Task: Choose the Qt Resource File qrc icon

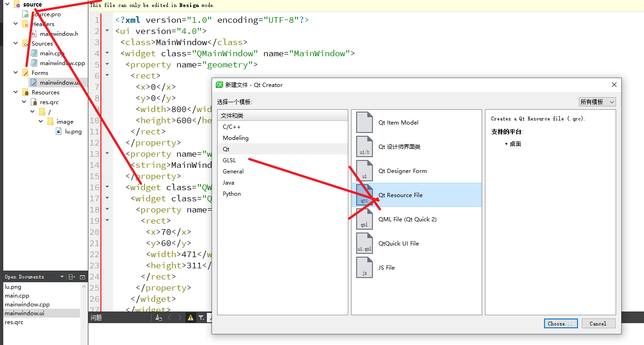Action: 365,195
